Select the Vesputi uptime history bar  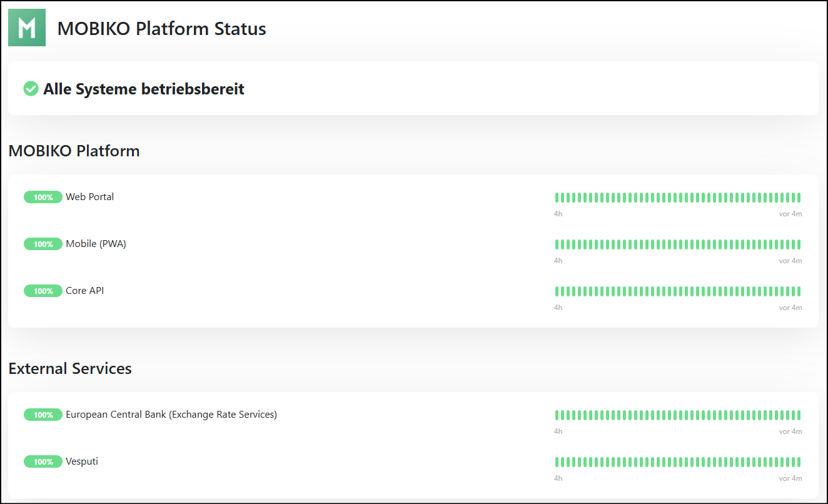[677, 462]
